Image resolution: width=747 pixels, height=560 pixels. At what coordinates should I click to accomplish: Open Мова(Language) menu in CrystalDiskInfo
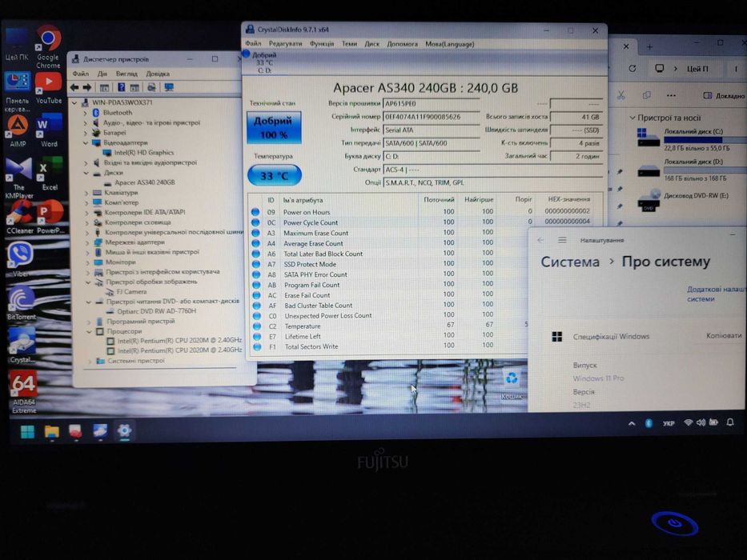[x=450, y=44]
